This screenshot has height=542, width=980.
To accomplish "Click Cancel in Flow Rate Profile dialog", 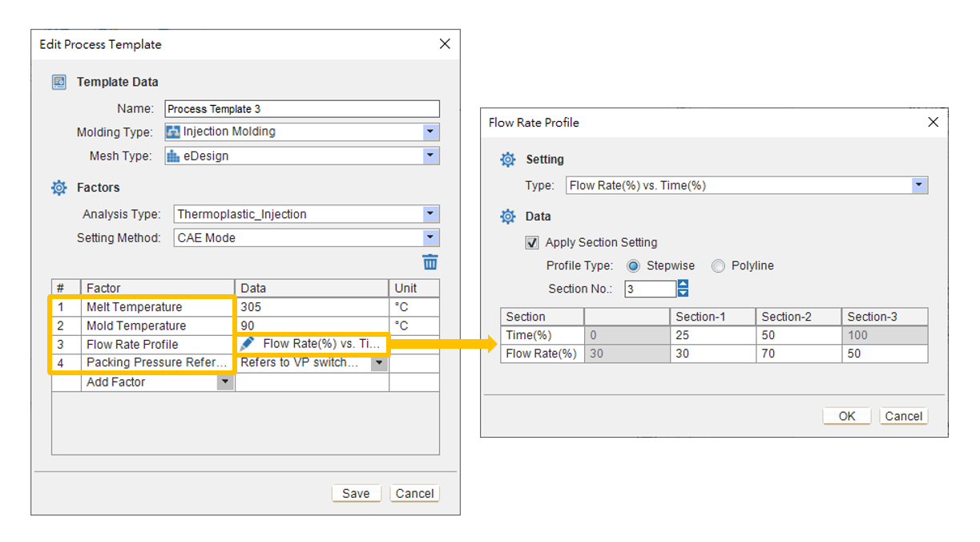I will 904,416.
